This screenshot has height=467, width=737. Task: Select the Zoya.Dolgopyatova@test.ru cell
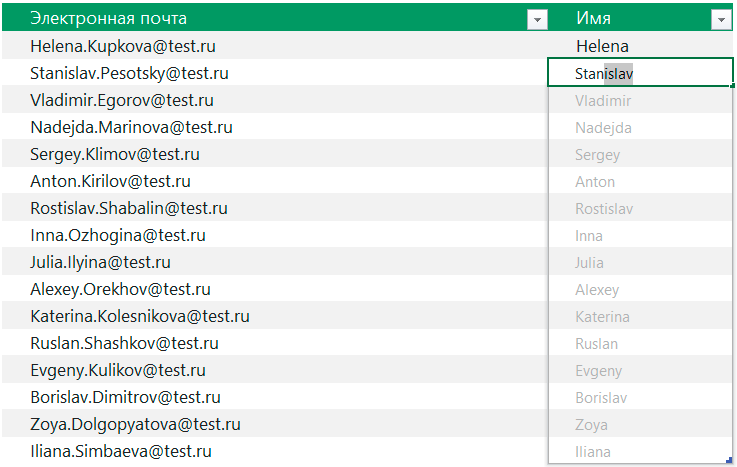point(275,424)
